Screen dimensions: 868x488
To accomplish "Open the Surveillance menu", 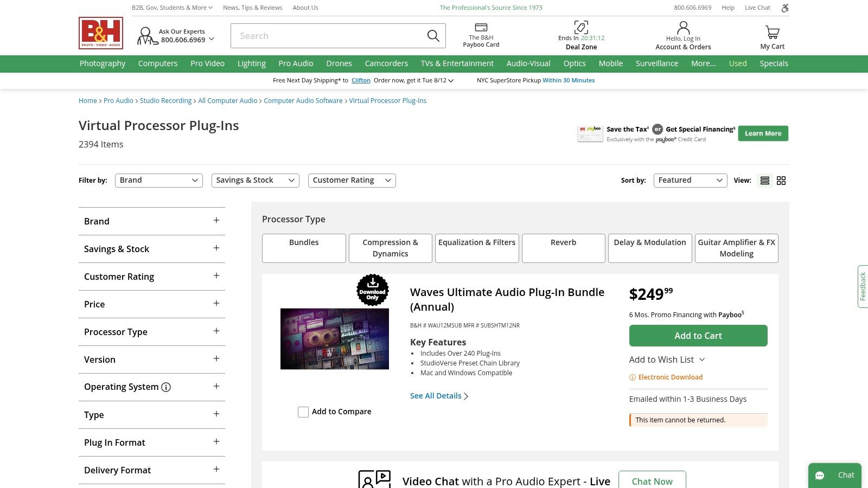I will [657, 63].
